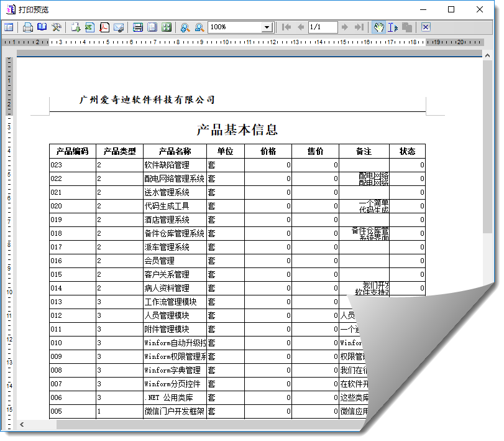The width and height of the screenshot is (504, 441).
Task: Click the 产品名称 column header
Action: [x=175, y=151]
